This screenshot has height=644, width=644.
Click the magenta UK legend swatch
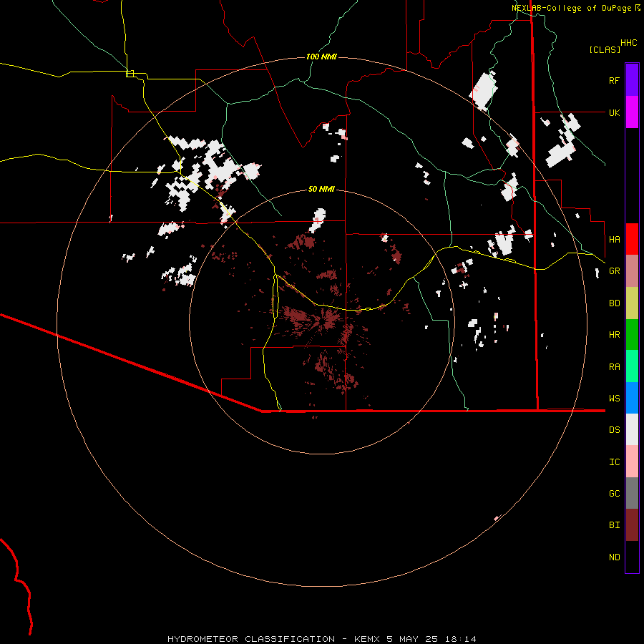point(632,112)
